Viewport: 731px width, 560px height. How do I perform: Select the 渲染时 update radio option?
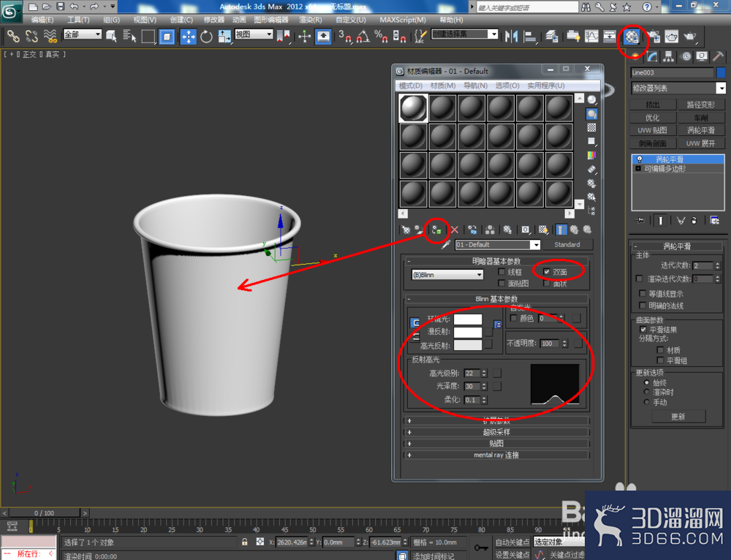647,392
